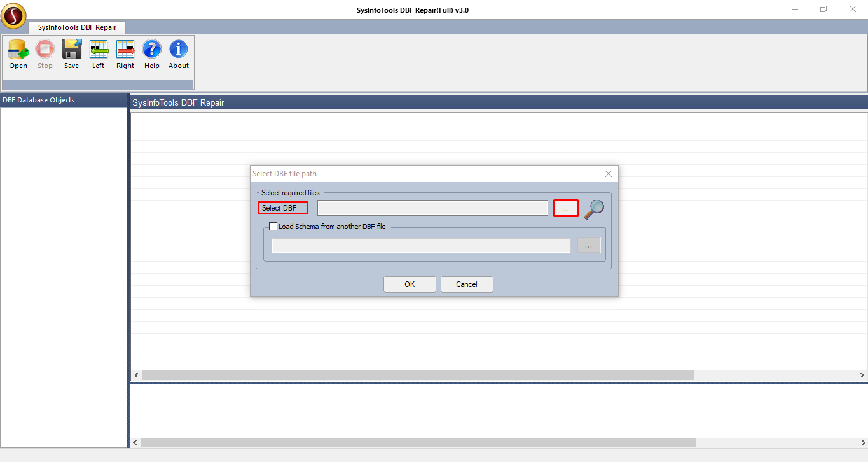Viewport: 868px width, 462px height.
Task: Click the "SysInfoTools DBF Repair(Full) v3.0" window title
Action: point(413,10)
